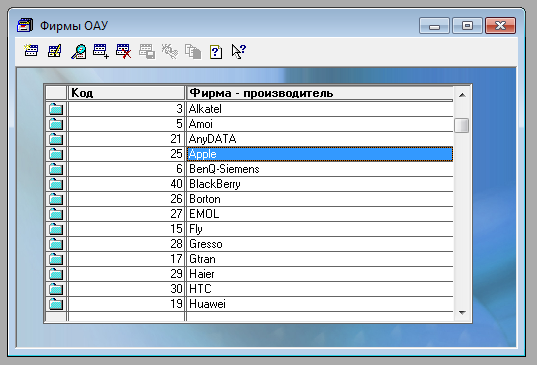Click folder icon in Gtran row
The width and height of the screenshot is (537, 365).
(56, 259)
